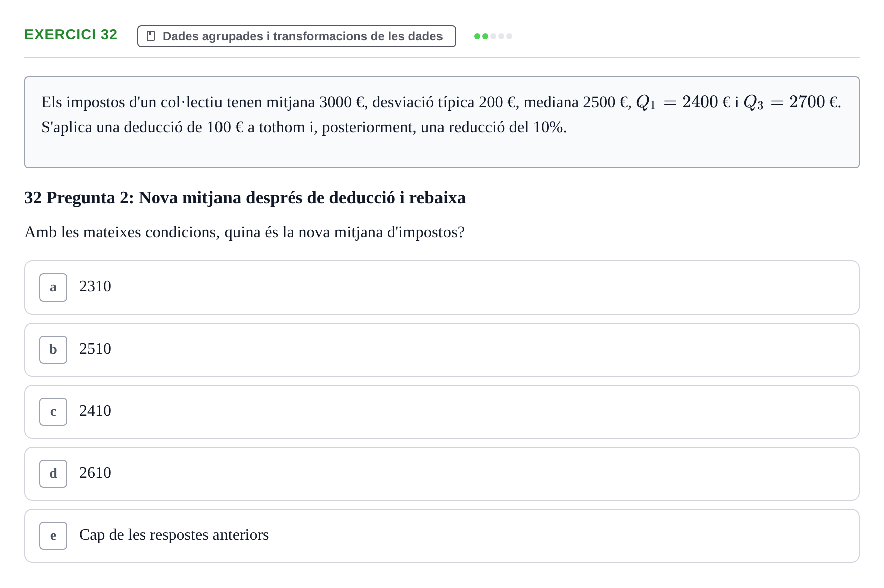Open the "Dades agrupades i transformacions" topic tag
This screenshot has width=884, height=588.
[297, 36]
